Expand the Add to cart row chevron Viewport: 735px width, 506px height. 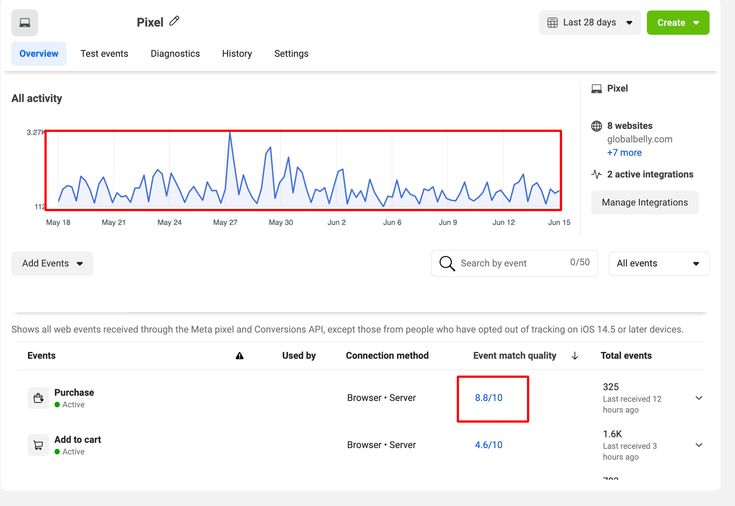click(698, 445)
